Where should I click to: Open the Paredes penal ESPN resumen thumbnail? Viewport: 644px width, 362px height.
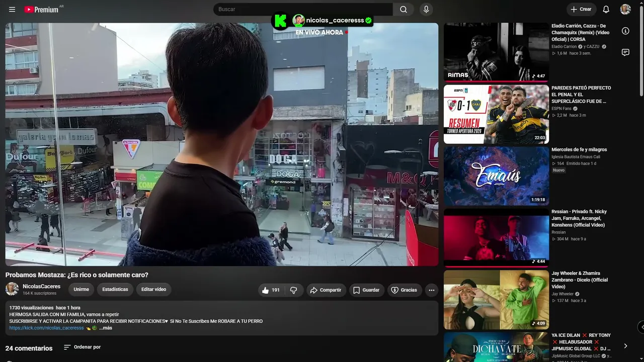point(496,114)
